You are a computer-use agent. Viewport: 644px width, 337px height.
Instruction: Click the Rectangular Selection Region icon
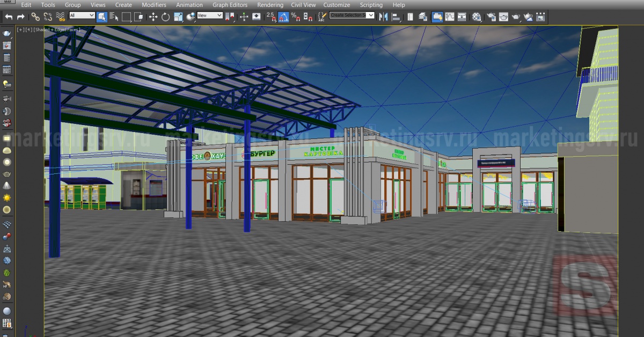(x=126, y=17)
